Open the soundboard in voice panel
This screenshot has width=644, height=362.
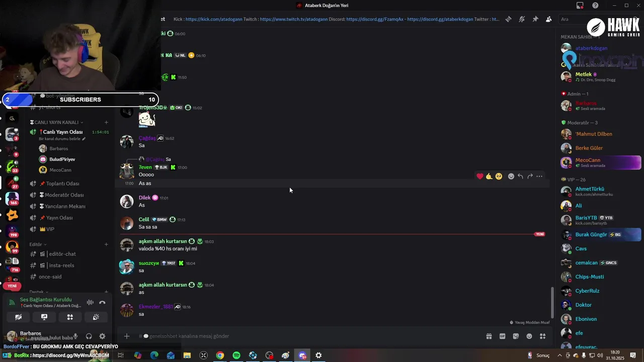[x=96, y=317]
